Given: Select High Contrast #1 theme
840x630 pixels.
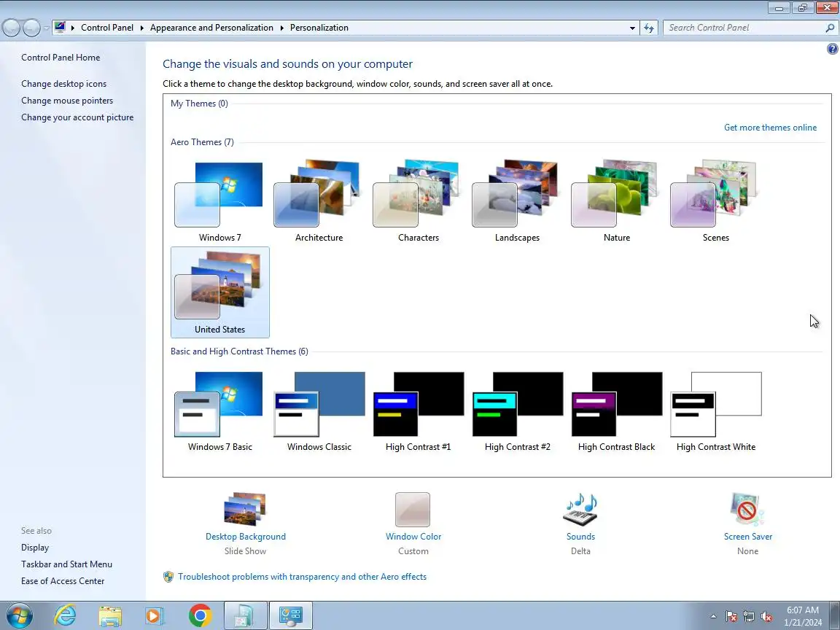Looking at the screenshot, I should pyautogui.click(x=418, y=411).
